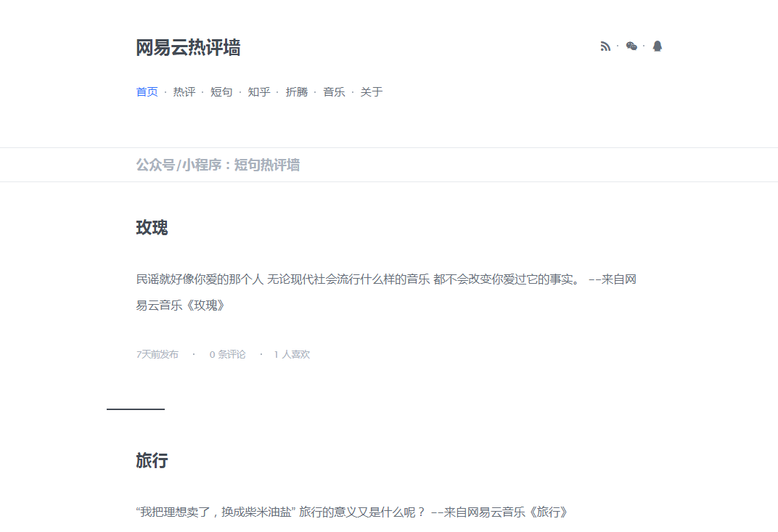
Task: Click 1 人喜欢 under 玫瑰 post
Action: pos(292,354)
